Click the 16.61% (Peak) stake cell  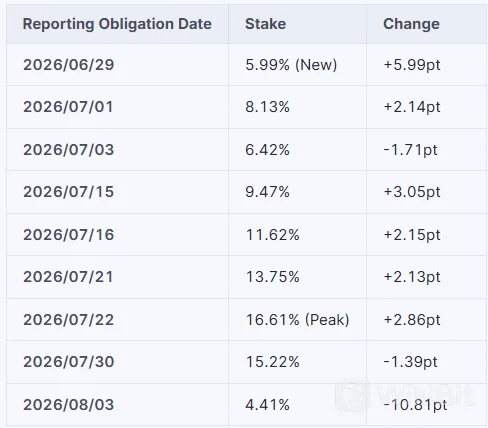coord(297,320)
